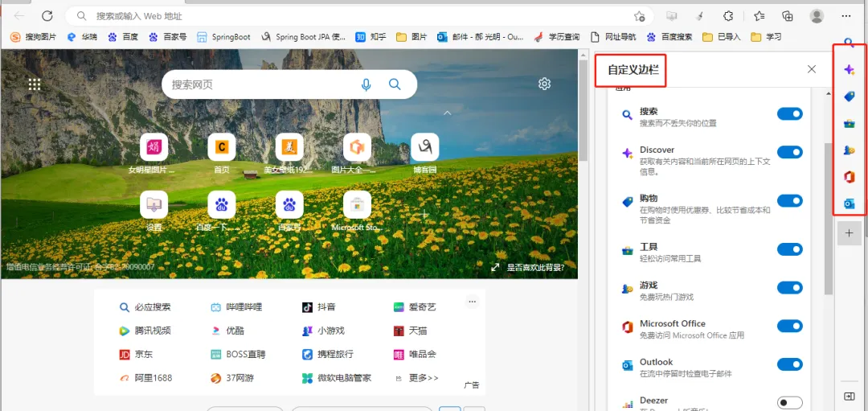Turn off the 游戏 sidebar toggle
This screenshot has width=868, height=411.
point(790,287)
